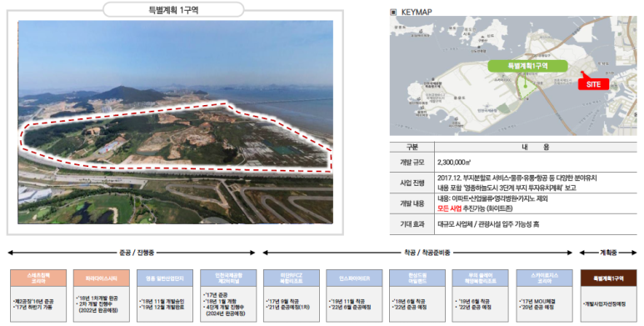Click the red SITE marker on the keymap

[x=593, y=84]
